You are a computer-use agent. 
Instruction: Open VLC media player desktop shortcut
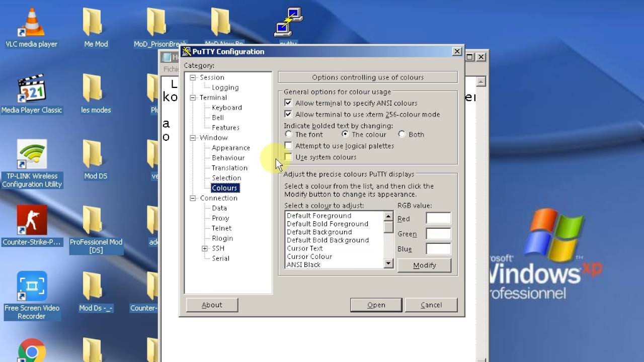(x=32, y=28)
